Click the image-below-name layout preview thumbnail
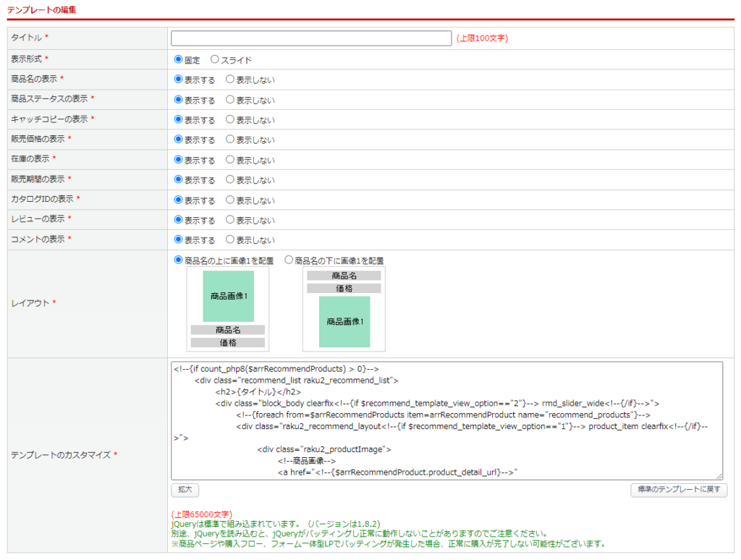This screenshot has width=741, height=560. [x=344, y=309]
